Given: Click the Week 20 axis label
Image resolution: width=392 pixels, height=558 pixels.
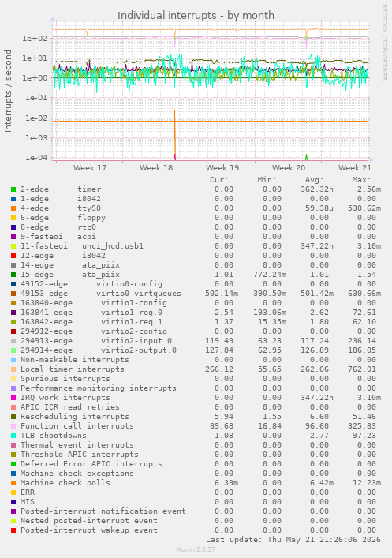Looking at the screenshot, I should tap(289, 167).
